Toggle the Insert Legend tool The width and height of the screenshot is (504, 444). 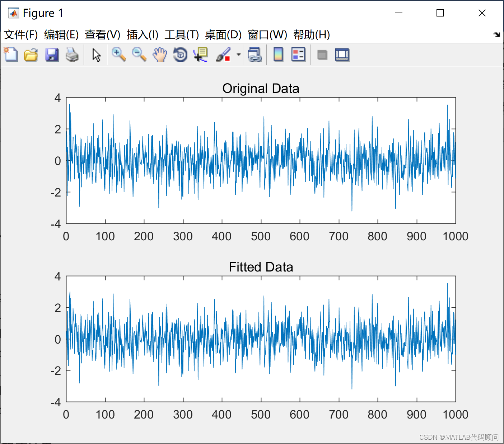coord(298,55)
